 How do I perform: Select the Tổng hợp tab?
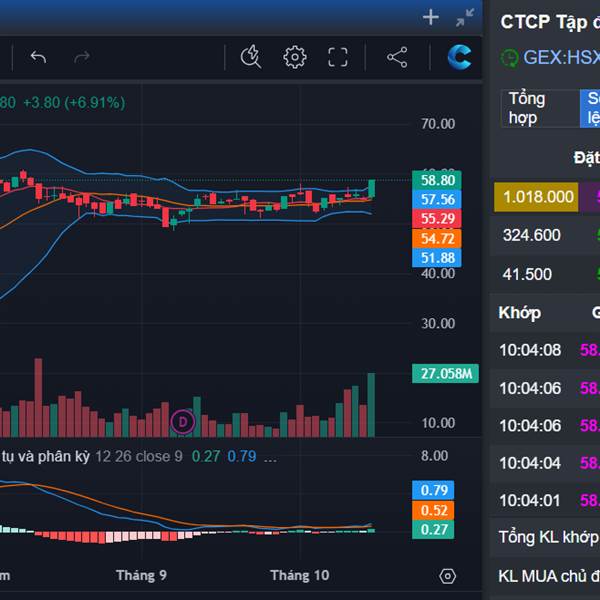(540, 108)
